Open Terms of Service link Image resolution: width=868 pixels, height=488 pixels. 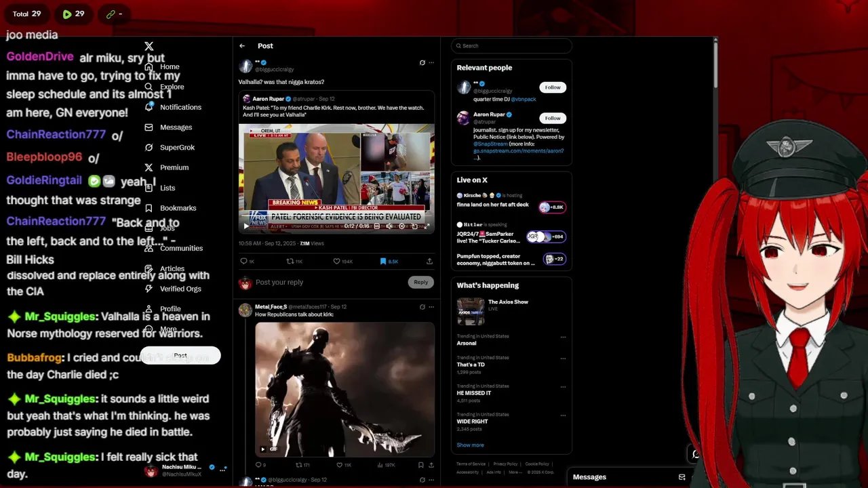[471, 464]
